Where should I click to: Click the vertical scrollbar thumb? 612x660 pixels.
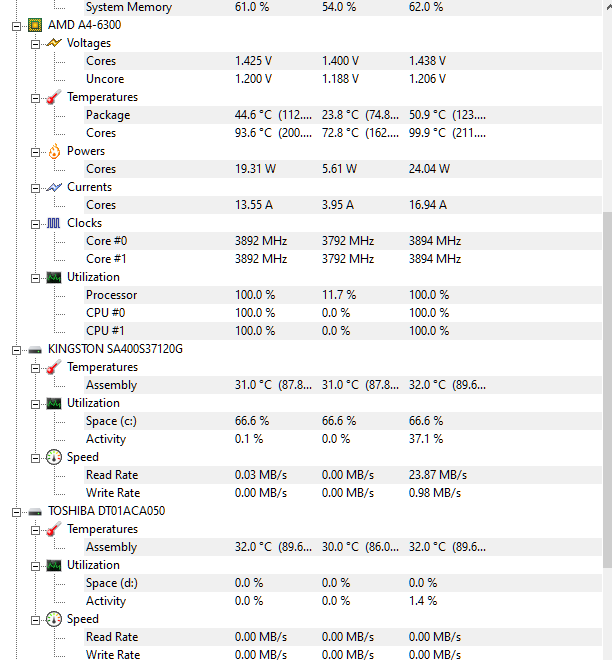pos(607,389)
